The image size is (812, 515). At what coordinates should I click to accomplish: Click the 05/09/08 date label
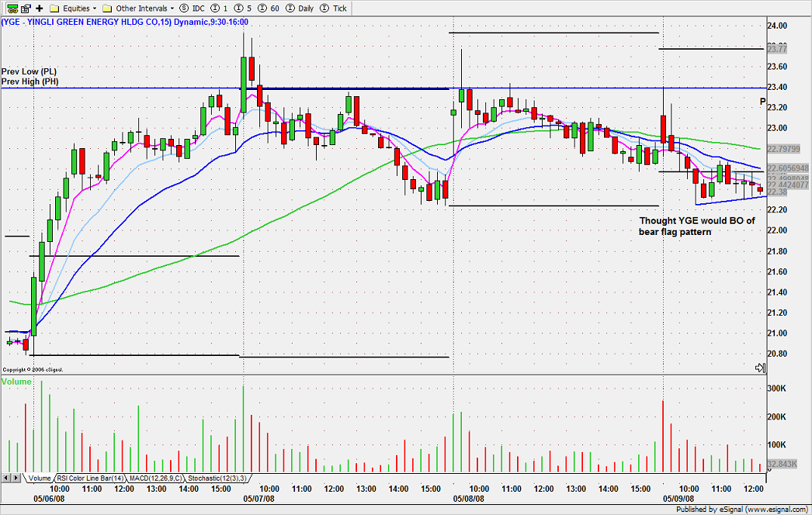coord(679,499)
